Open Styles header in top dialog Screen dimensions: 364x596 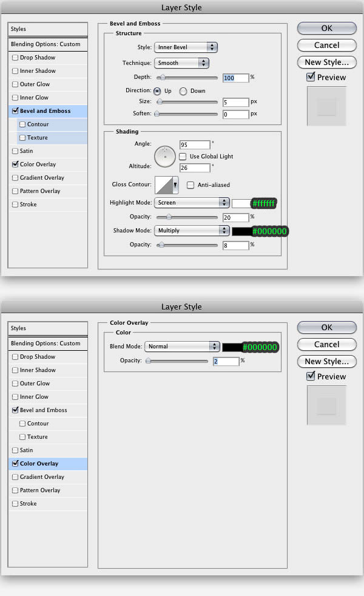click(x=47, y=29)
